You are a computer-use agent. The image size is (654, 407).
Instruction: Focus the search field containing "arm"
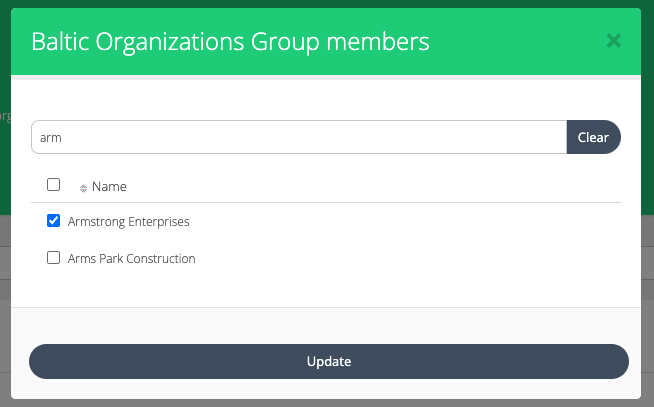pos(298,138)
